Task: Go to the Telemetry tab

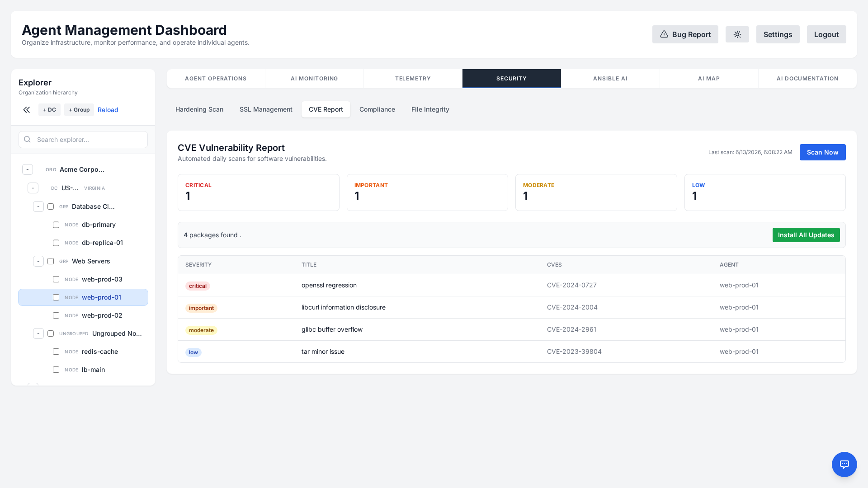Action: click(x=413, y=79)
